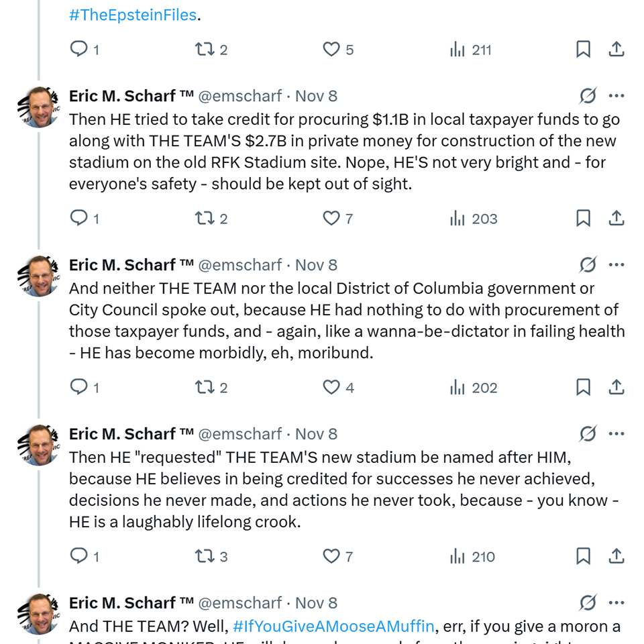Like the City Council moribund post
Viewport: 644px width, 644px height.
pyautogui.click(x=331, y=387)
